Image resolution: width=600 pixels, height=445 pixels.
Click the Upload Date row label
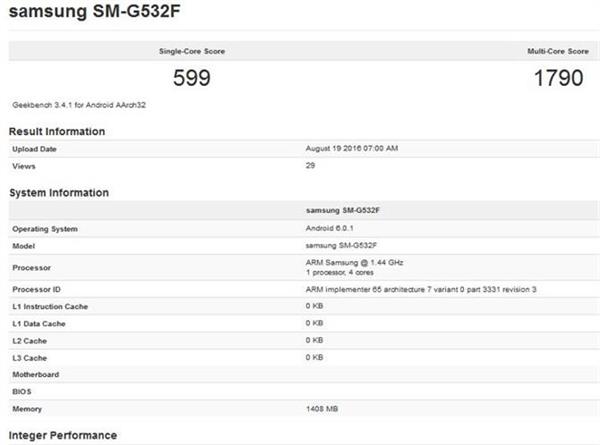point(36,149)
